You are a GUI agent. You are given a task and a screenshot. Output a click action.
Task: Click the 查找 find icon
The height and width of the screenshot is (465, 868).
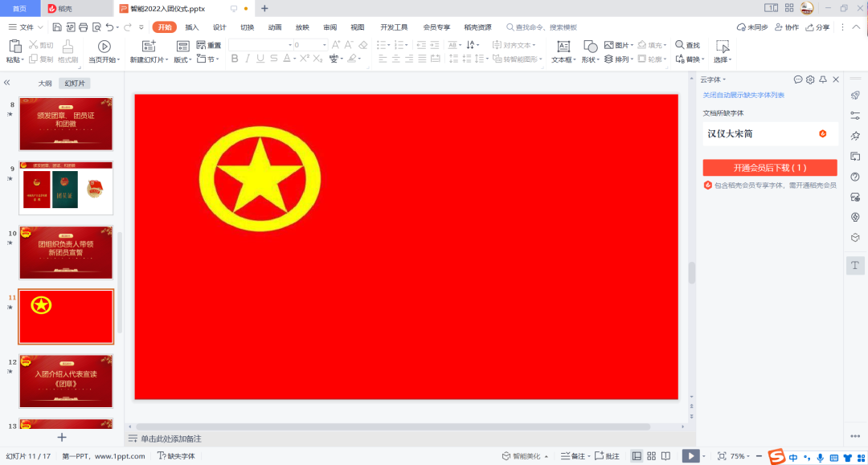[x=680, y=45]
